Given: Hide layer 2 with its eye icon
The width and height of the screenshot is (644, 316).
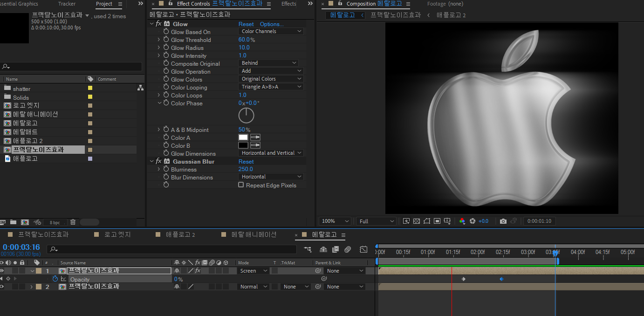Looking at the screenshot, I should click(x=2, y=287).
